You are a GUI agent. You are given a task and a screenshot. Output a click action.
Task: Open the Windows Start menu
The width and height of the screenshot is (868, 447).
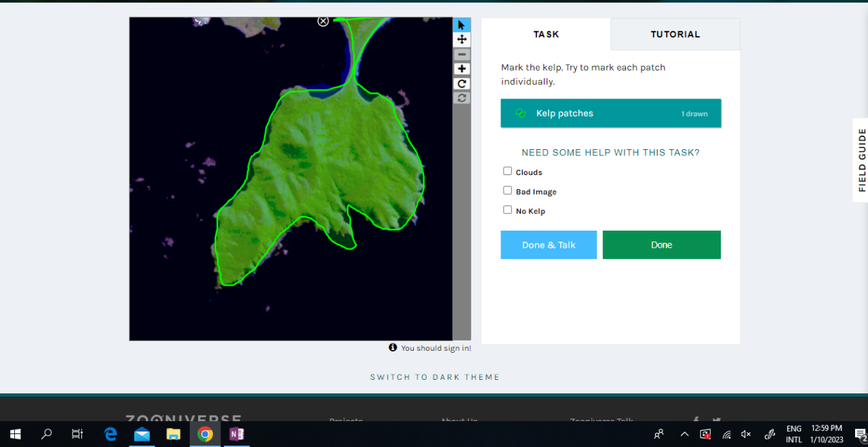pyautogui.click(x=15, y=434)
